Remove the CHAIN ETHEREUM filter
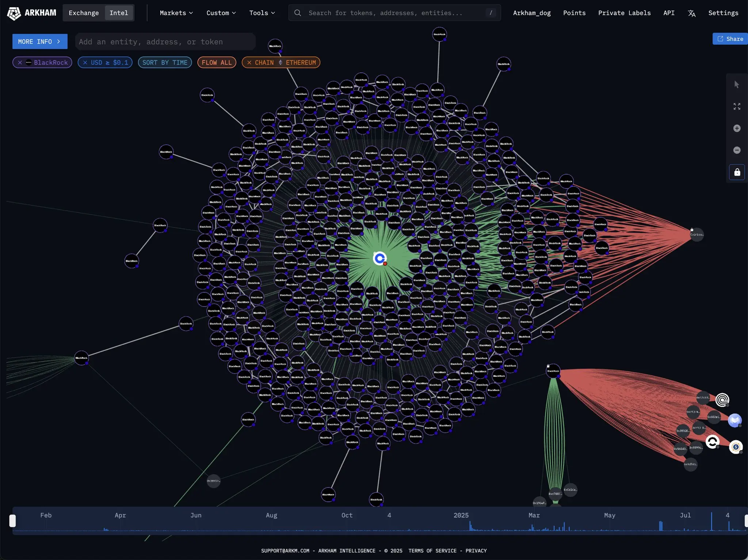 pos(249,62)
